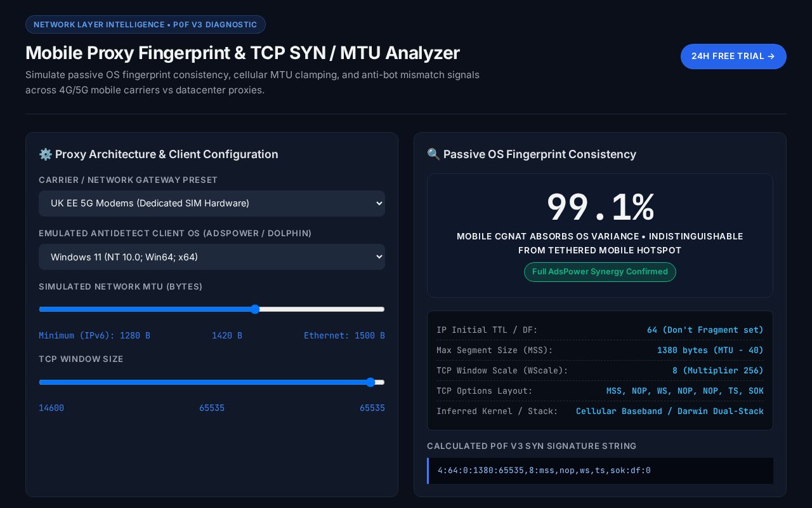Open the Emulated Antidetect Client OS dropdown
Image resolution: width=812 pixels, height=508 pixels.
(x=212, y=257)
